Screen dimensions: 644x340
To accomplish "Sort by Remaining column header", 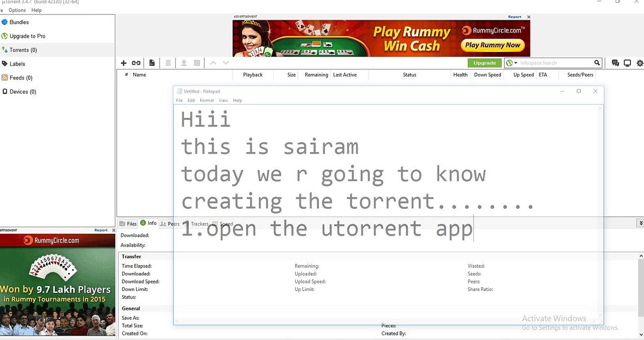I will tap(316, 75).
